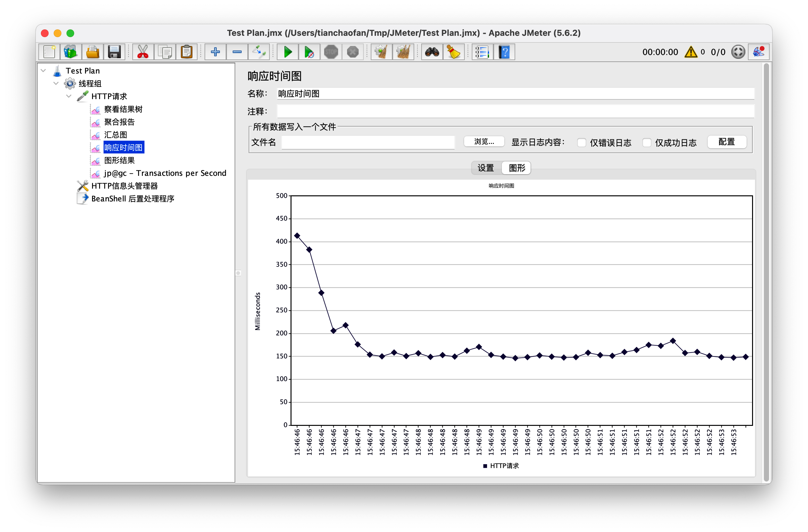Collapse the Test Plan tree node

pos(43,71)
